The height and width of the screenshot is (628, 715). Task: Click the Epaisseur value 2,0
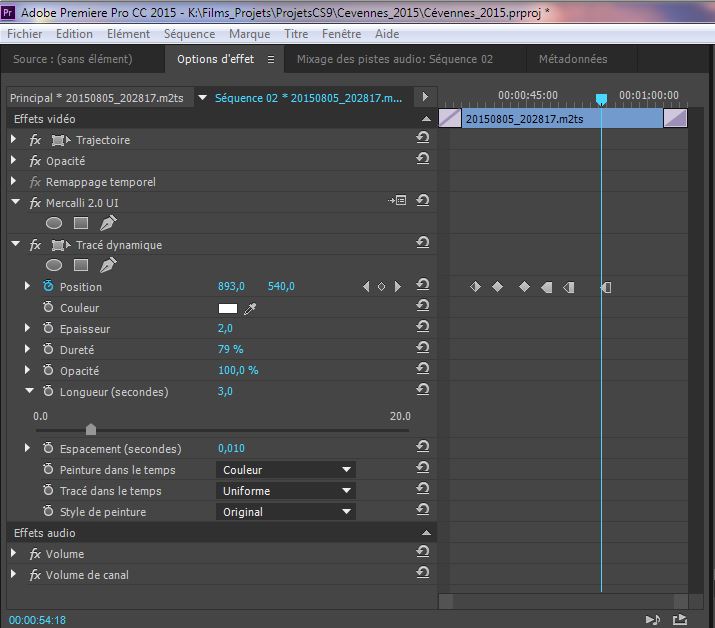pos(225,329)
